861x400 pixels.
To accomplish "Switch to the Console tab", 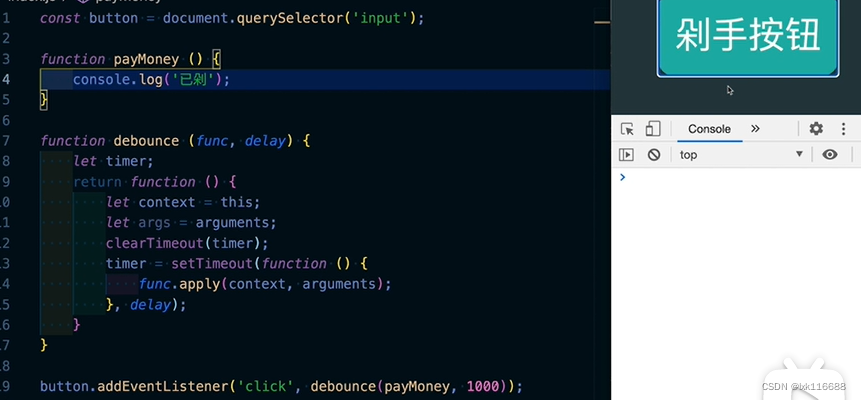I will click(709, 129).
